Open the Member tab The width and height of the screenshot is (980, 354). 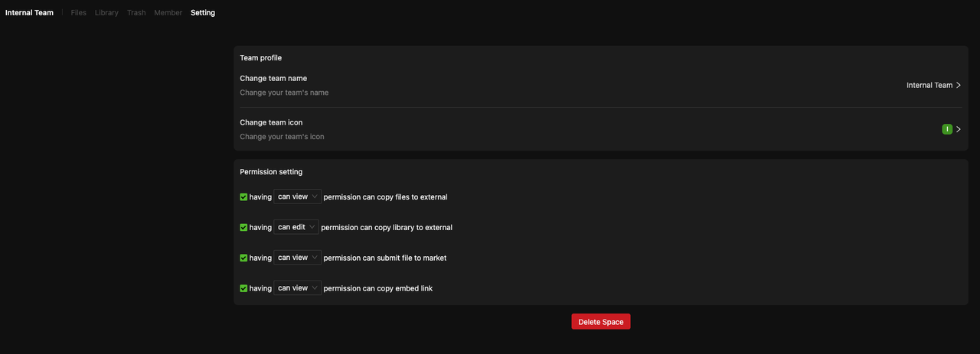pyautogui.click(x=168, y=13)
